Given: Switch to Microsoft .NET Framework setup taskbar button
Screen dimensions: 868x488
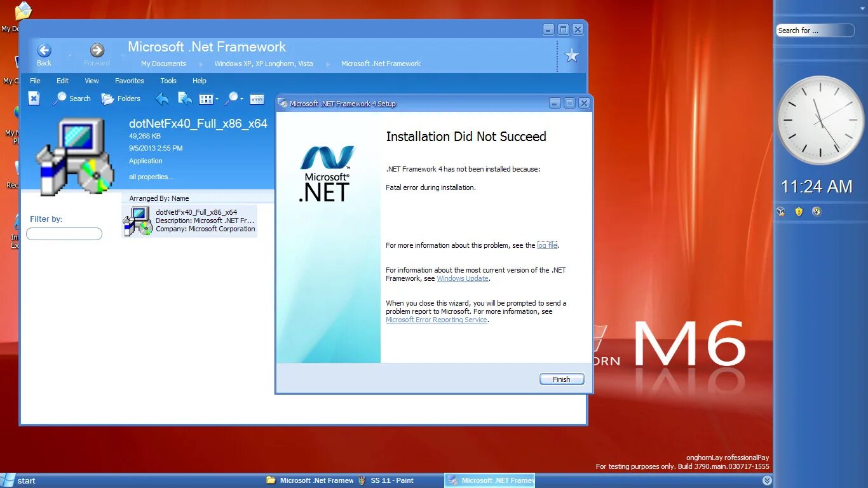Looking at the screenshot, I should [x=490, y=480].
